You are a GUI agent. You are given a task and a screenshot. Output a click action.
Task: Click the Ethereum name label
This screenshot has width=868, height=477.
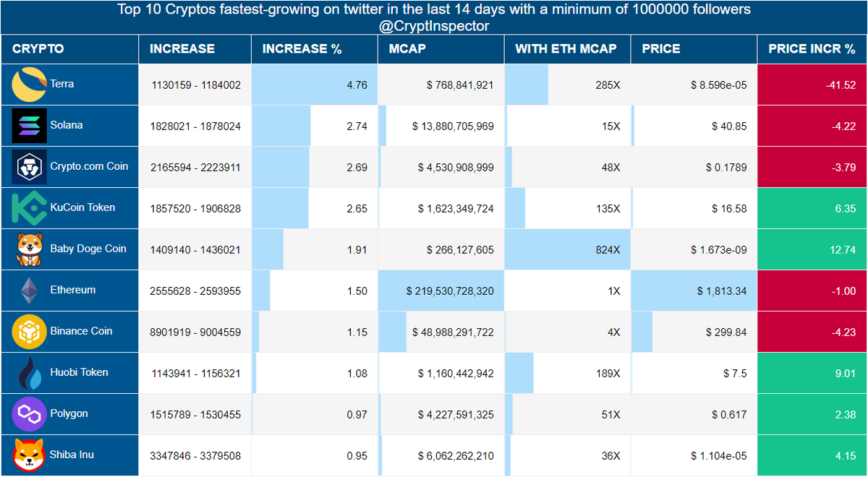73,290
